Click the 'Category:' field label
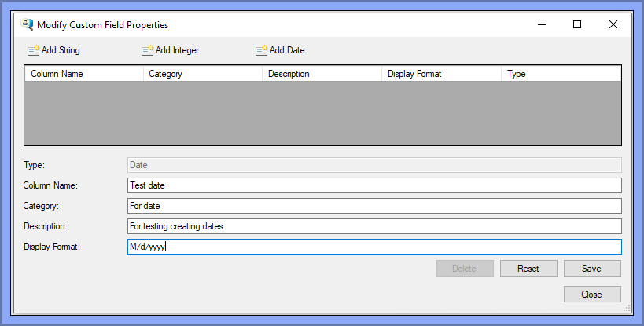This screenshot has height=326, width=644. click(41, 206)
